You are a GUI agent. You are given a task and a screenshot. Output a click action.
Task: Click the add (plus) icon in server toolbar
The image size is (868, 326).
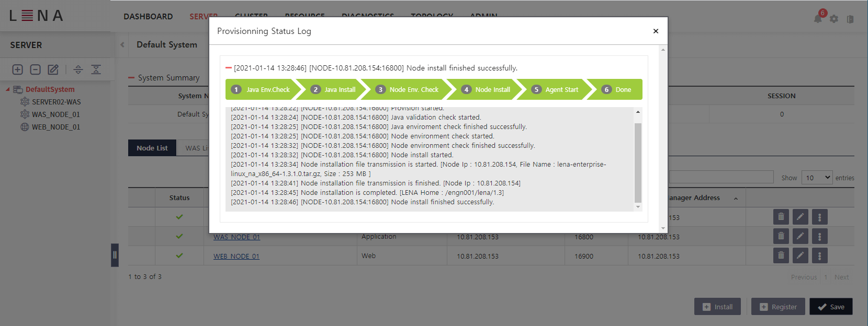(17, 69)
